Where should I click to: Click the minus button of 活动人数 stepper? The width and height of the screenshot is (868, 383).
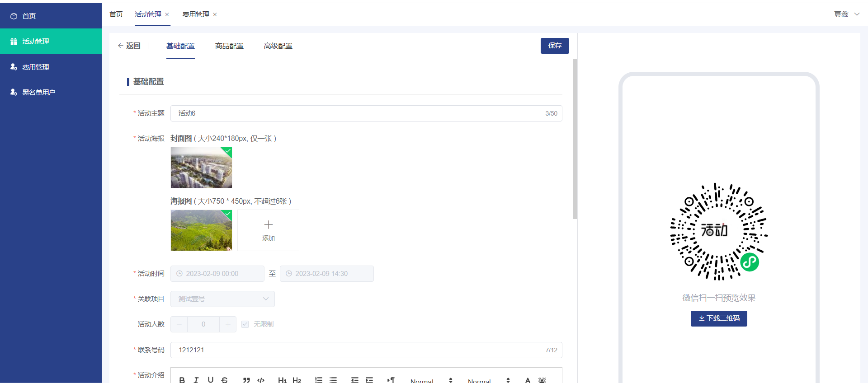pyautogui.click(x=179, y=324)
